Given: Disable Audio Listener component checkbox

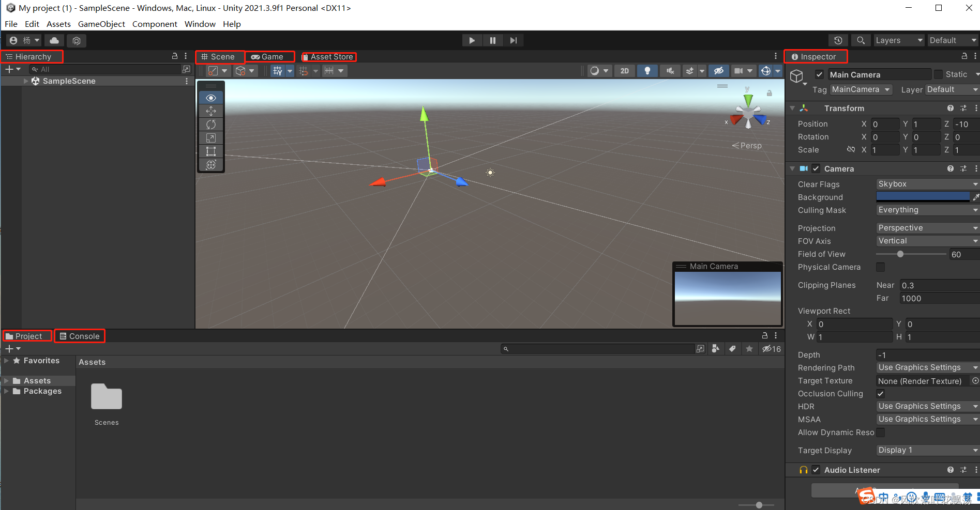Looking at the screenshot, I should coord(816,470).
